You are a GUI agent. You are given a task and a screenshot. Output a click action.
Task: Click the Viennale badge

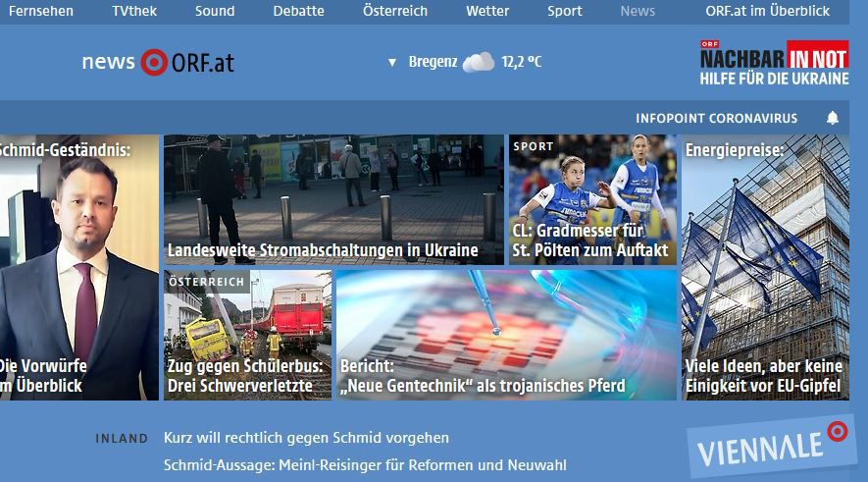[769, 447]
